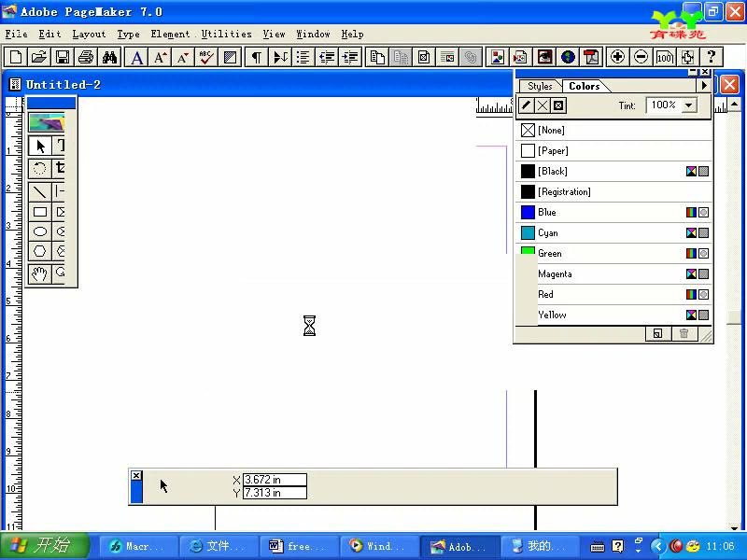
Task: Open the Edit menu
Action: 49,34
